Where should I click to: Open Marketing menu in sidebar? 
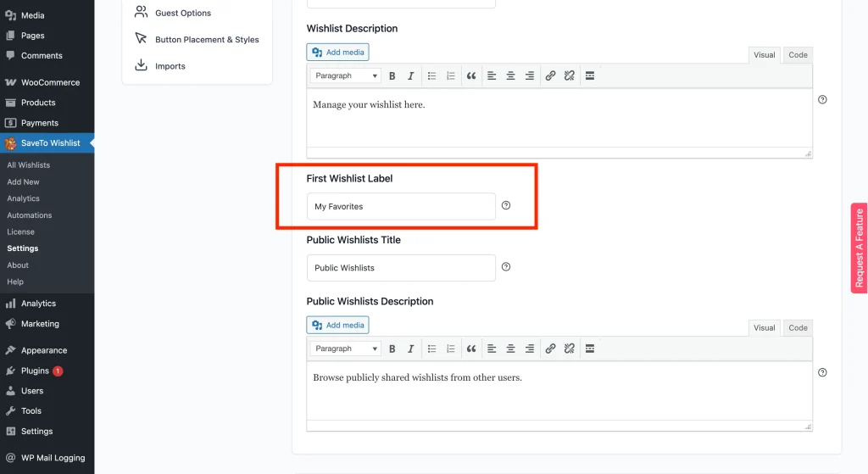[47, 324]
